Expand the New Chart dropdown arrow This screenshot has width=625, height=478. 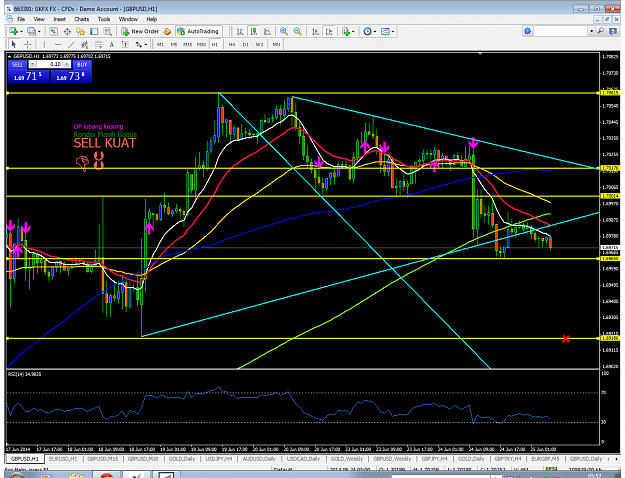tap(21, 31)
